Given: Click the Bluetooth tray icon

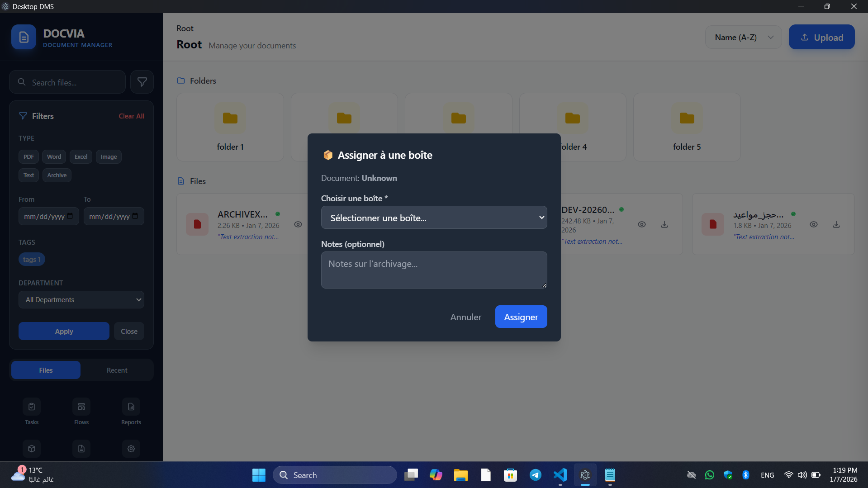Looking at the screenshot, I should click(746, 475).
